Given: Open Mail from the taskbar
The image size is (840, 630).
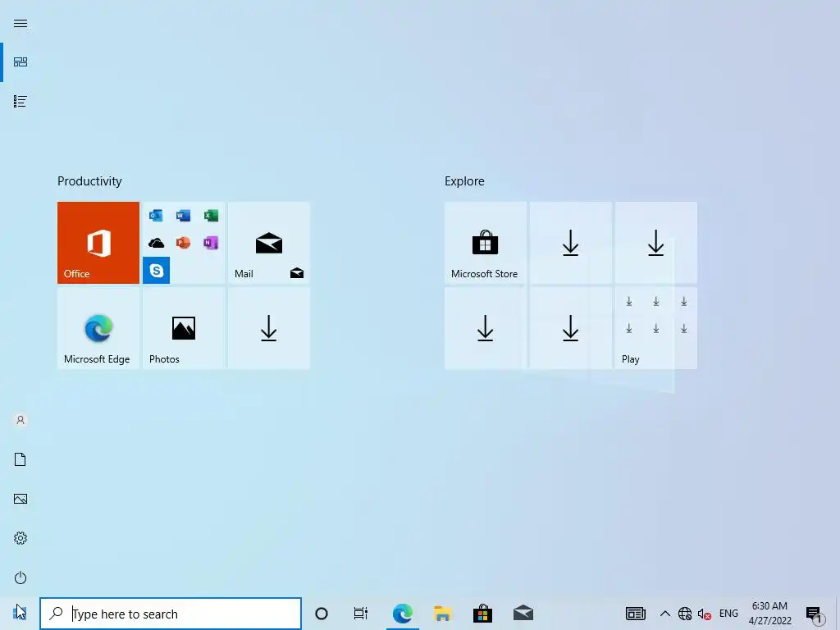Looking at the screenshot, I should (523, 614).
